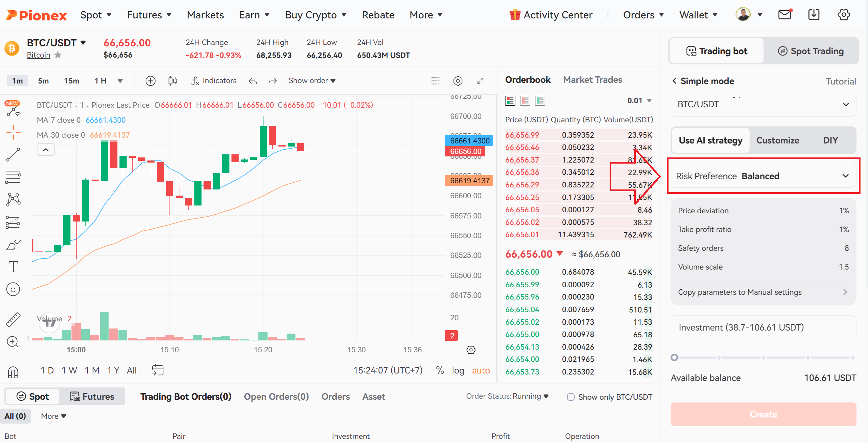Go back from Simple mode
The width and height of the screenshot is (868, 443).
[674, 81]
